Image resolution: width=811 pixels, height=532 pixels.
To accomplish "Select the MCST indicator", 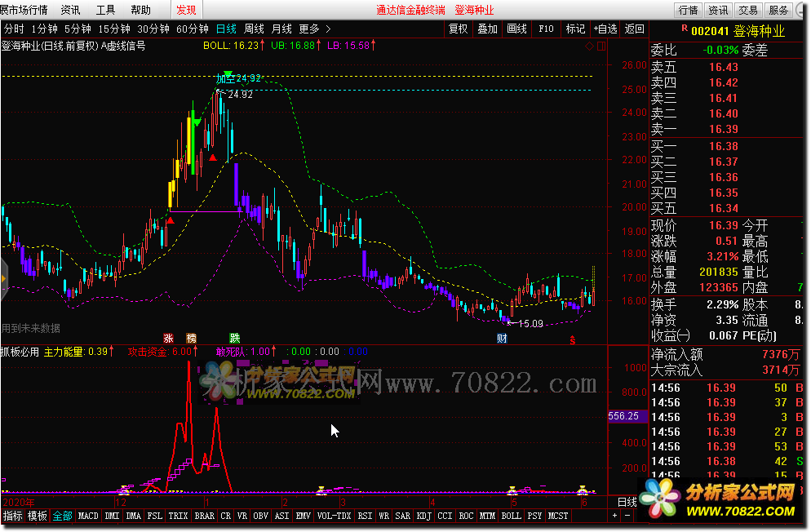I will 557,516.
